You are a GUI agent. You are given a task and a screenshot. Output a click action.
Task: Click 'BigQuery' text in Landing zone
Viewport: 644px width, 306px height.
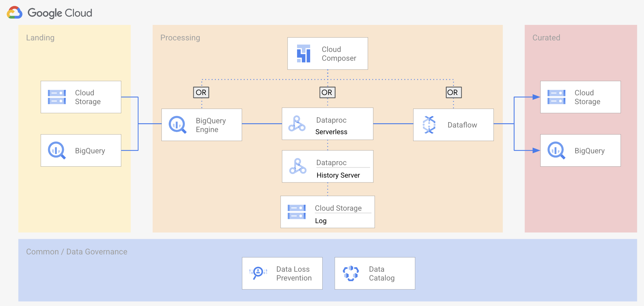pos(90,151)
